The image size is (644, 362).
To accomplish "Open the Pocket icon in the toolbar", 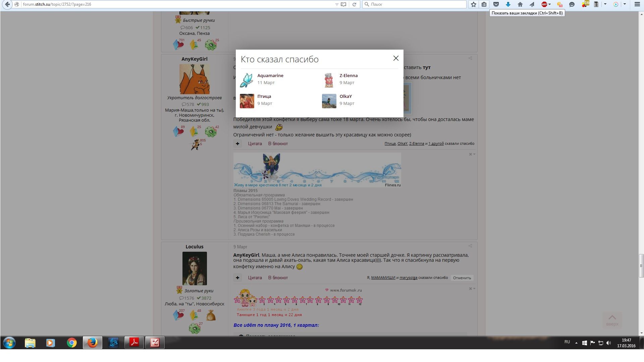I will 496,4.
